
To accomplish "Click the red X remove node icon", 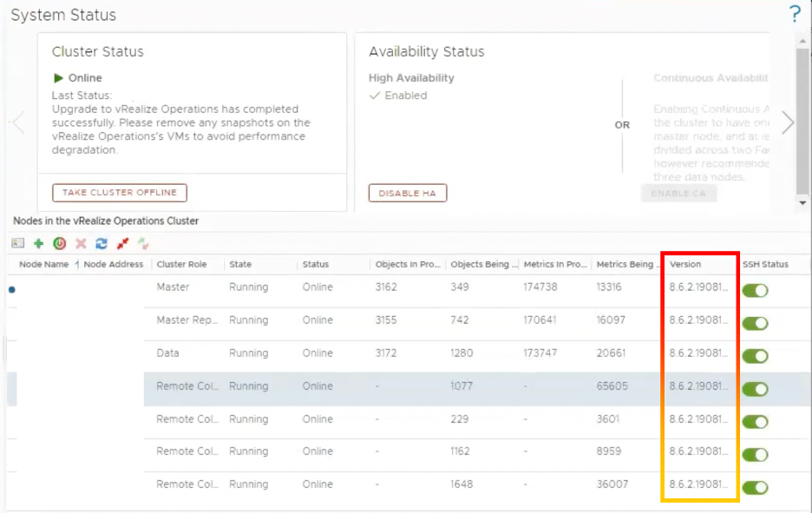I will pos(81,244).
